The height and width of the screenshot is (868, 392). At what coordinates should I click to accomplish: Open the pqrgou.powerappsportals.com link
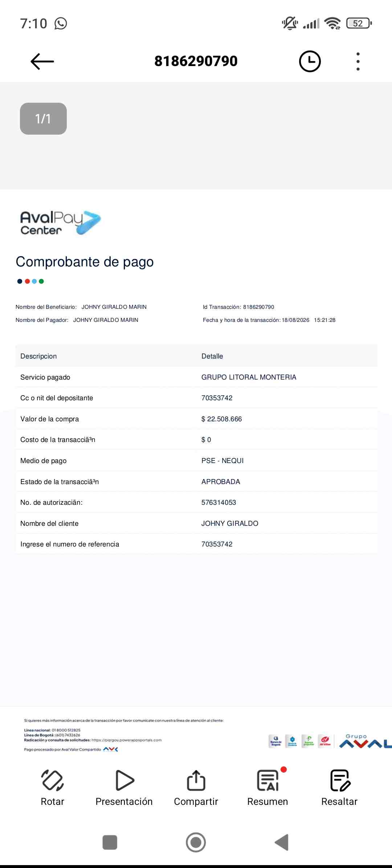click(126, 740)
